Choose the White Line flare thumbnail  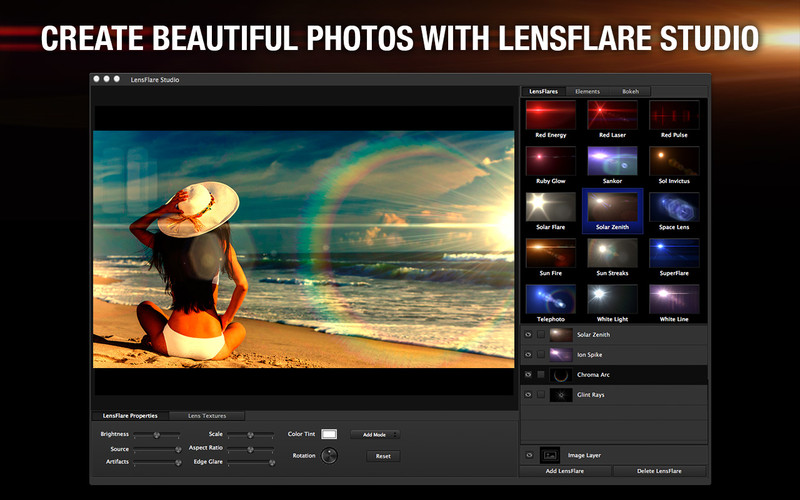point(674,299)
